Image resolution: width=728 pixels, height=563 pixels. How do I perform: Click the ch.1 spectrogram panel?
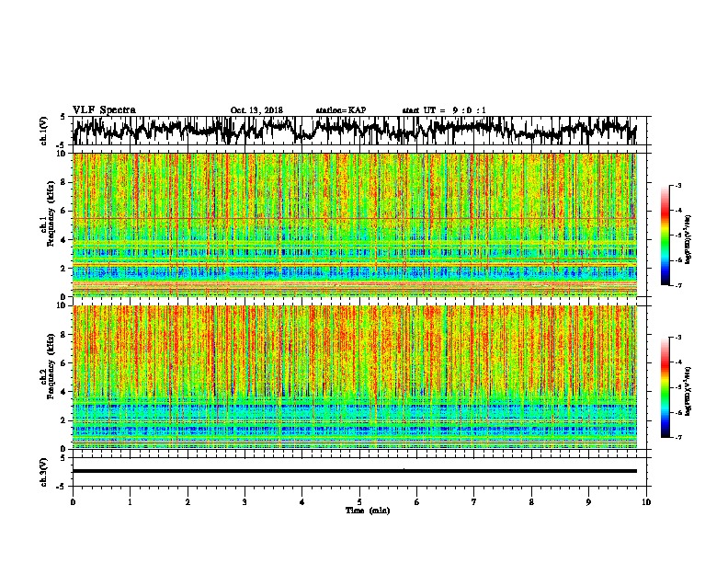tap(355, 224)
